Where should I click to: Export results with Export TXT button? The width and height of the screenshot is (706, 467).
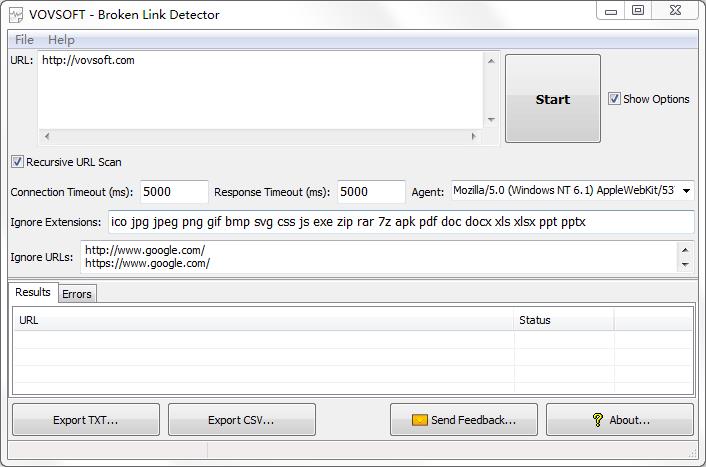tap(86, 420)
